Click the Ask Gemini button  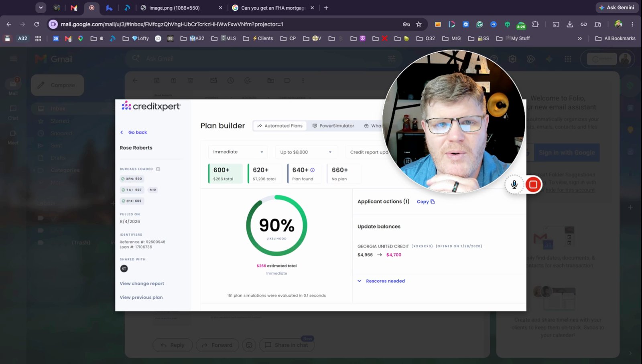coord(617,8)
